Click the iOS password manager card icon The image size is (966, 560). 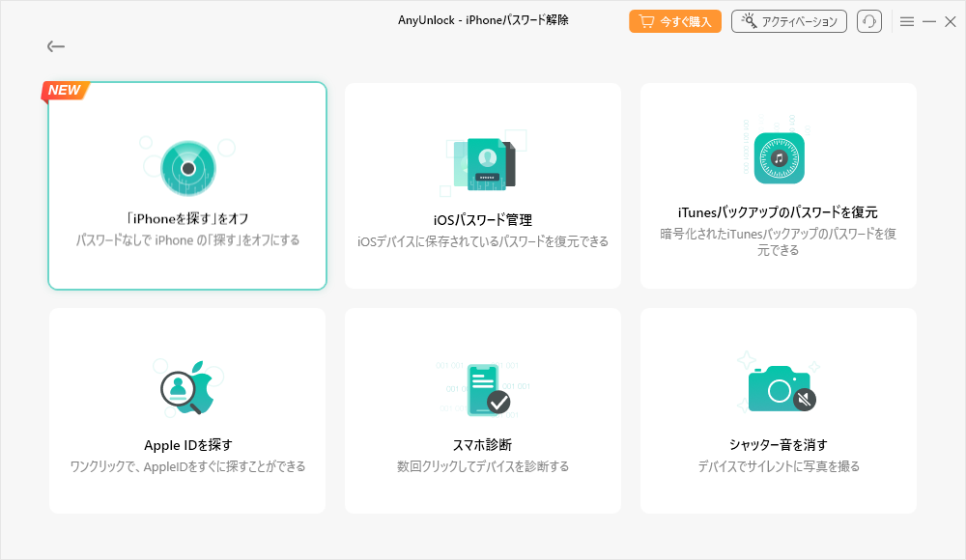(484, 163)
